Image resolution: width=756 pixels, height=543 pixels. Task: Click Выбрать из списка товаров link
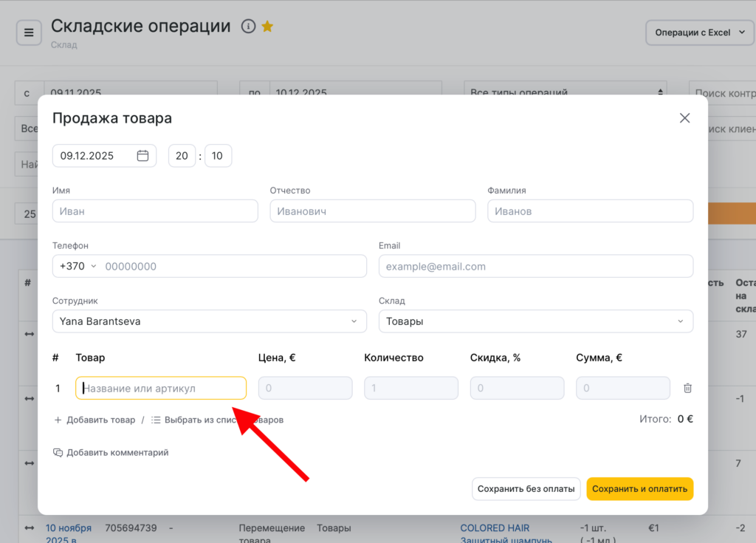click(217, 420)
